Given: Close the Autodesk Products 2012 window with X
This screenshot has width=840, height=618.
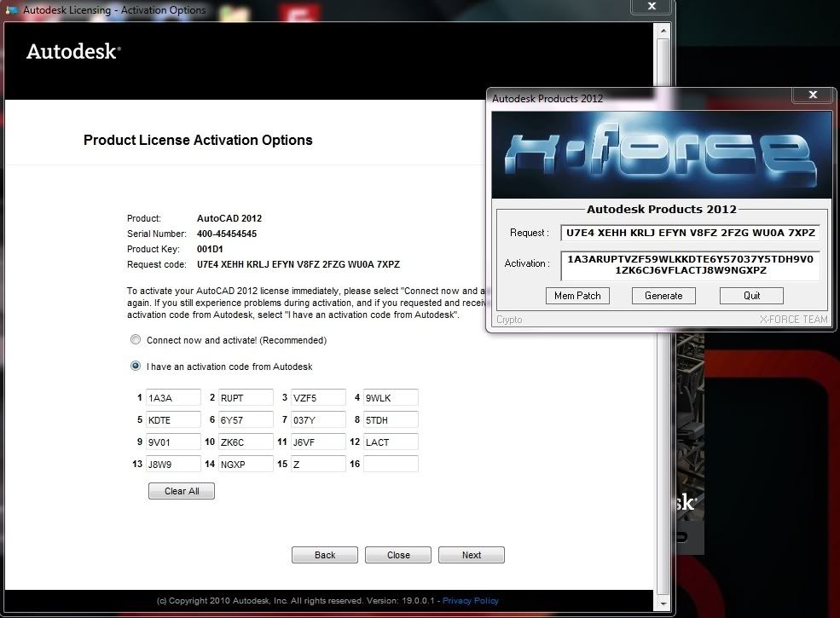Looking at the screenshot, I should (x=813, y=95).
